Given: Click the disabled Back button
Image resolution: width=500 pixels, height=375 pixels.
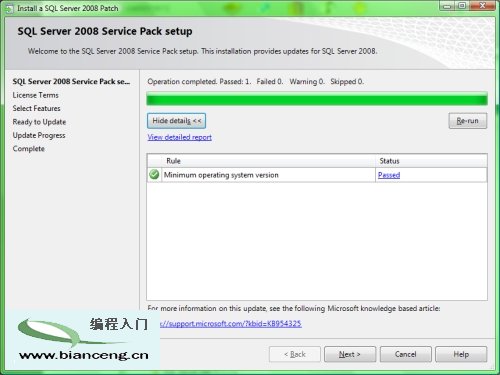Looking at the screenshot, I should pos(295,354).
